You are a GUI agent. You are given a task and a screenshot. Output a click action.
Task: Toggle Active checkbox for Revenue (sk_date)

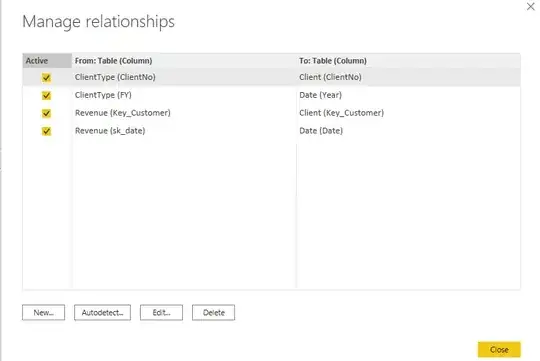(x=46, y=131)
